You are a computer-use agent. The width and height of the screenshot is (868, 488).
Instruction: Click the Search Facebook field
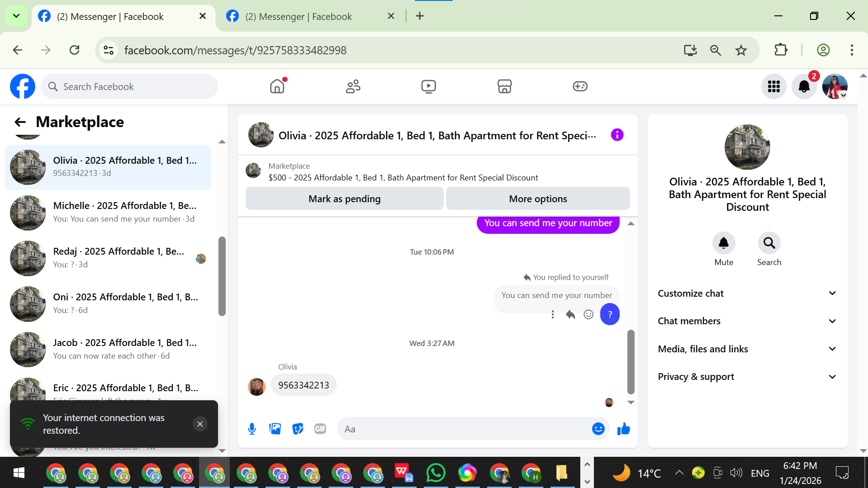129,86
